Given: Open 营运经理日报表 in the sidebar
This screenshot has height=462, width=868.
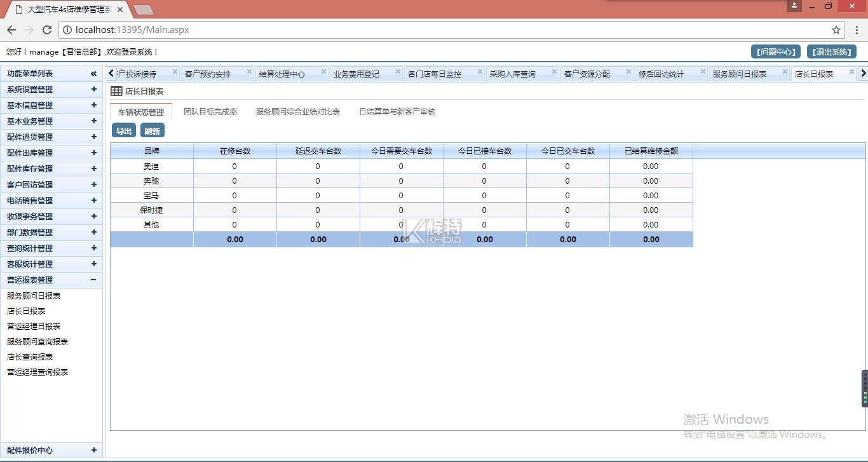Looking at the screenshot, I should click(34, 327).
